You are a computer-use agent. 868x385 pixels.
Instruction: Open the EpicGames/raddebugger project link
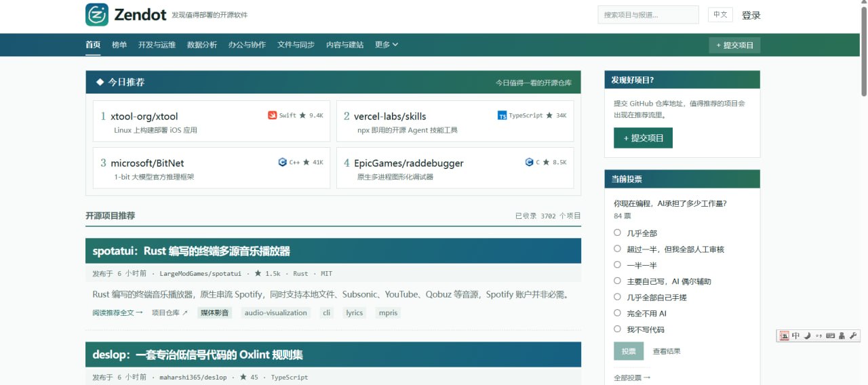tap(408, 163)
